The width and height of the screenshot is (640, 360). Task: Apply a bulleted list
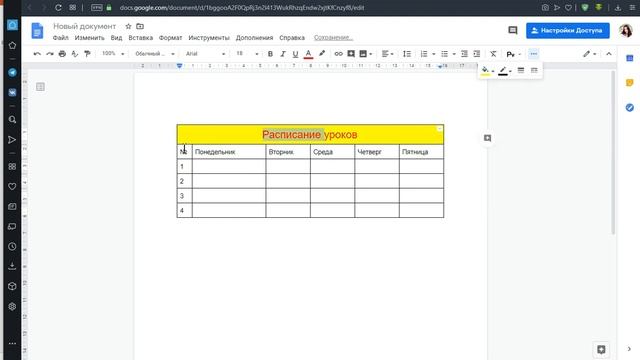click(x=444, y=54)
